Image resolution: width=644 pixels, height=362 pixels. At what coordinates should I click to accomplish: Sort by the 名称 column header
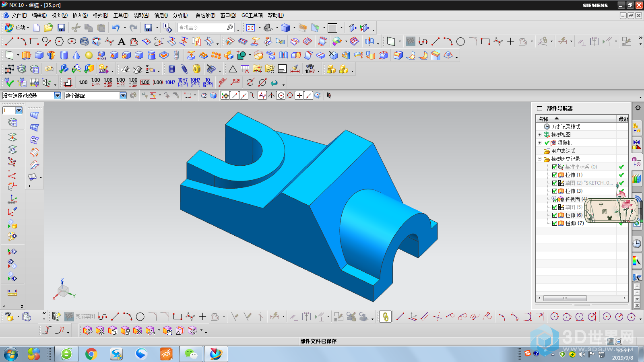point(576,119)
